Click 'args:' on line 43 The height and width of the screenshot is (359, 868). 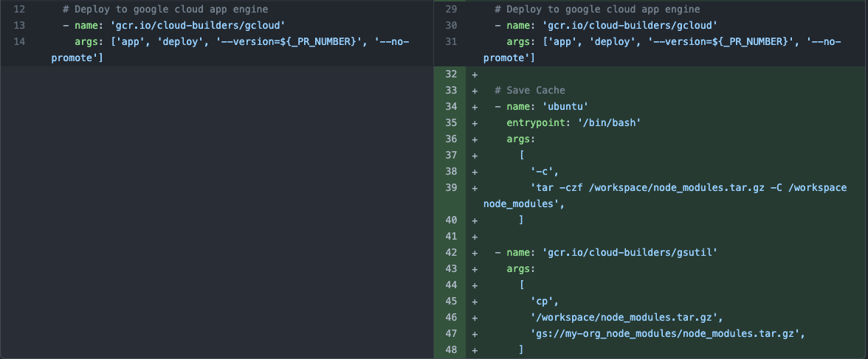click(x=521, y=269)
